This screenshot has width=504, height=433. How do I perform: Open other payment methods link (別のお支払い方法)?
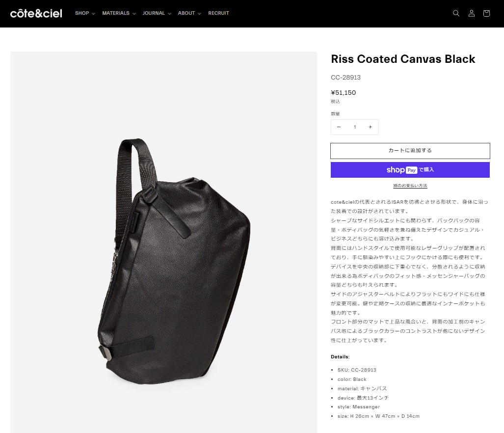pos(410,186)
